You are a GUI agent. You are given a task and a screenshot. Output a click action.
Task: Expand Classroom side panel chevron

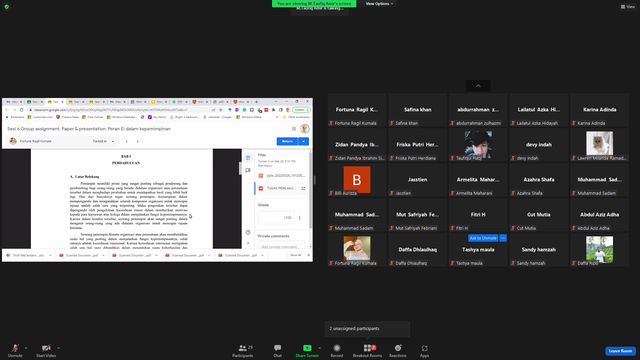tap(248, 243)
